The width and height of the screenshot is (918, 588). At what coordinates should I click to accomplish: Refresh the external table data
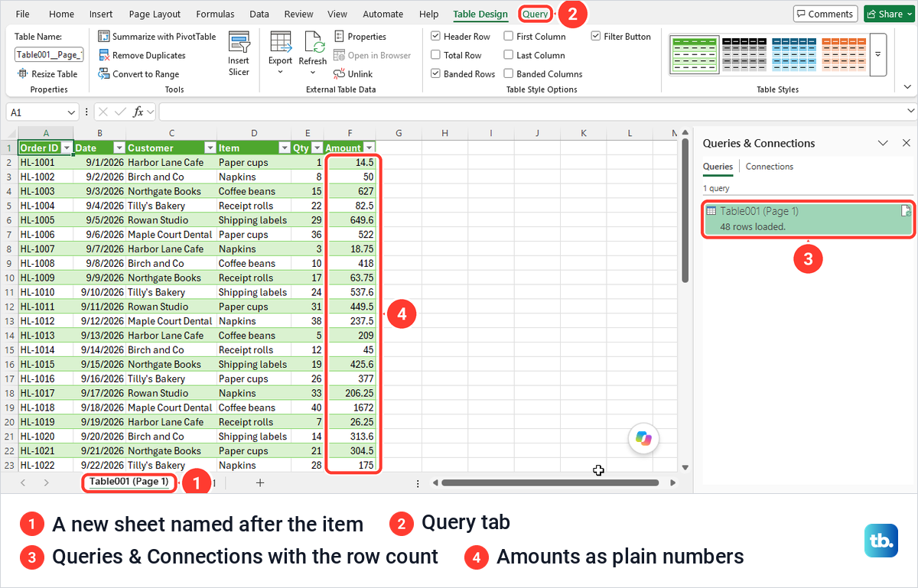point(313,53)
